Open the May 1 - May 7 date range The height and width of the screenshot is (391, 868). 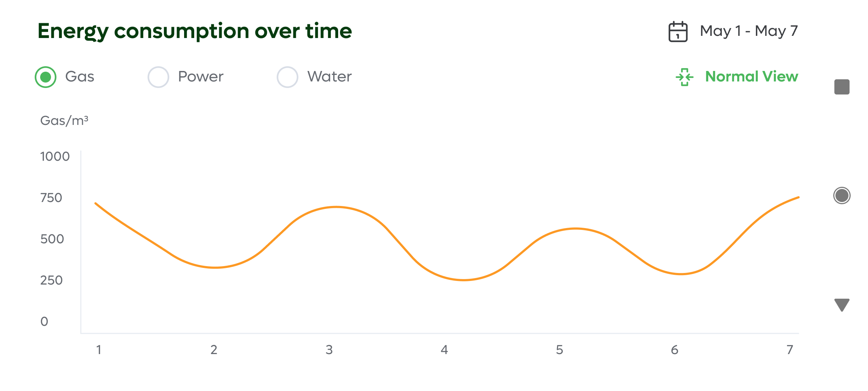click(749, 31)
